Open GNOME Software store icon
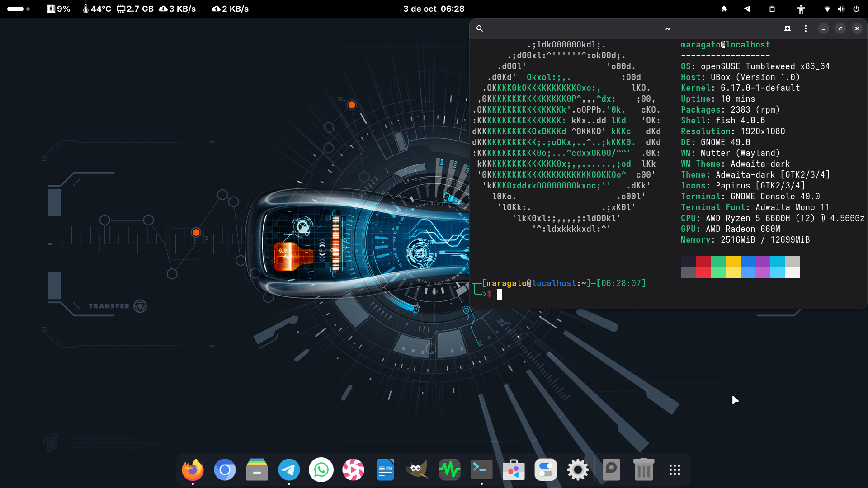 (514, 470)
